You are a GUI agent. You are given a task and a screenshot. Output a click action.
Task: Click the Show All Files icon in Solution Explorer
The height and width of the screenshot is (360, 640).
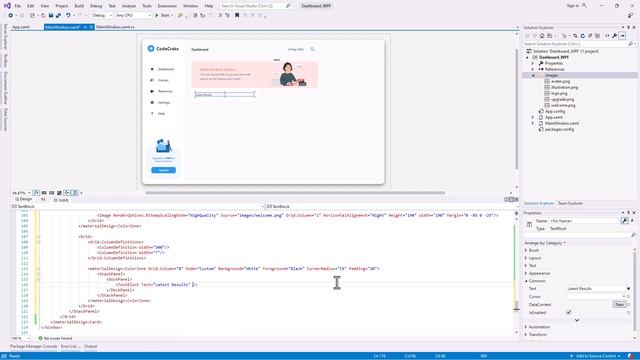point(598,36)
